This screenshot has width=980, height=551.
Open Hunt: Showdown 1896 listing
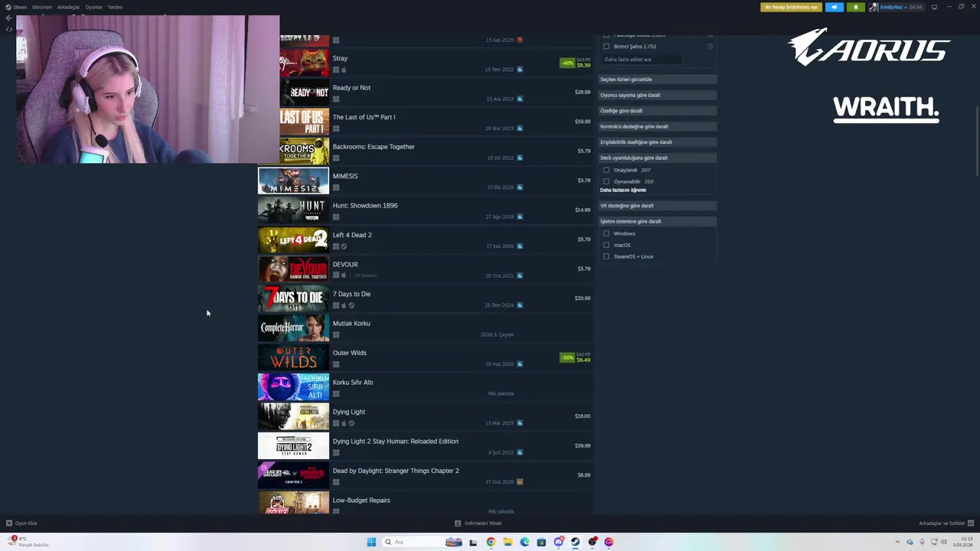(x=425, y=210)
